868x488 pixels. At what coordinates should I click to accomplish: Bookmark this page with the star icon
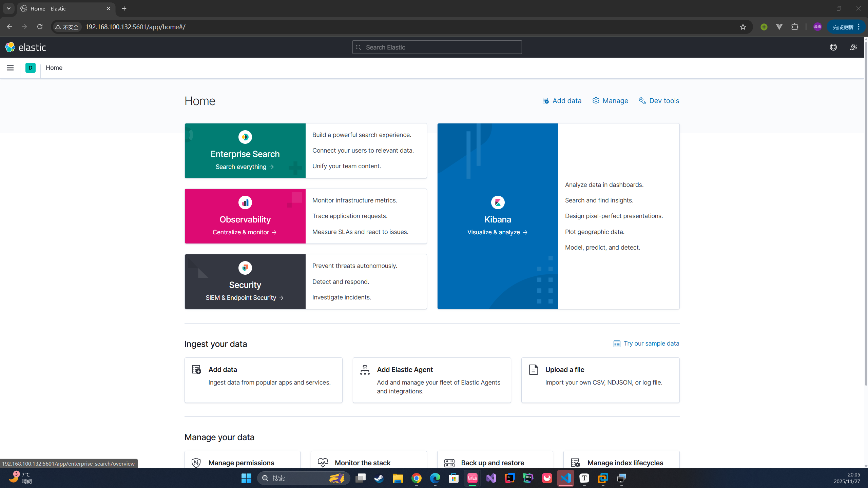(742, 27)
